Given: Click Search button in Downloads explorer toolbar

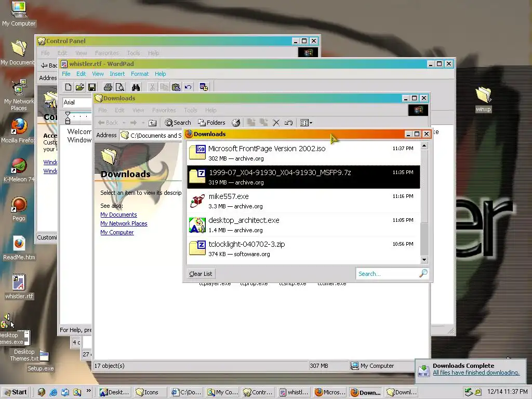Looking at the screenshot, I should point(178,123).
